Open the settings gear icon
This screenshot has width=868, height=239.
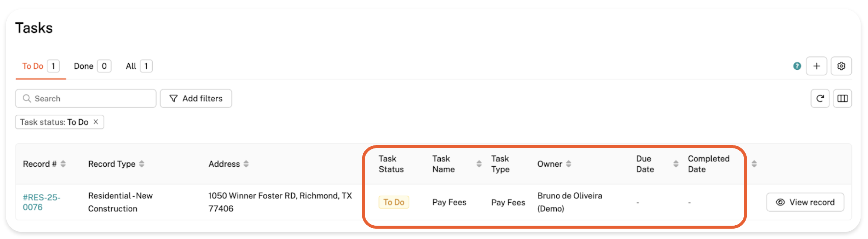coord(841,66)
